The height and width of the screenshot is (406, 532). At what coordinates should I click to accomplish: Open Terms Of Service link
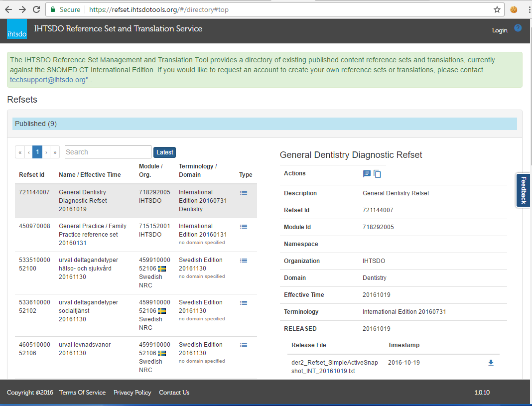point(83,393)
